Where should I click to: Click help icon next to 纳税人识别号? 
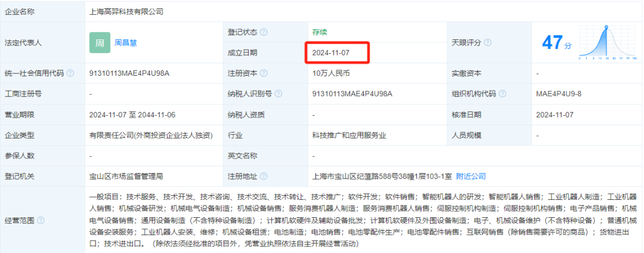[278, 94]
